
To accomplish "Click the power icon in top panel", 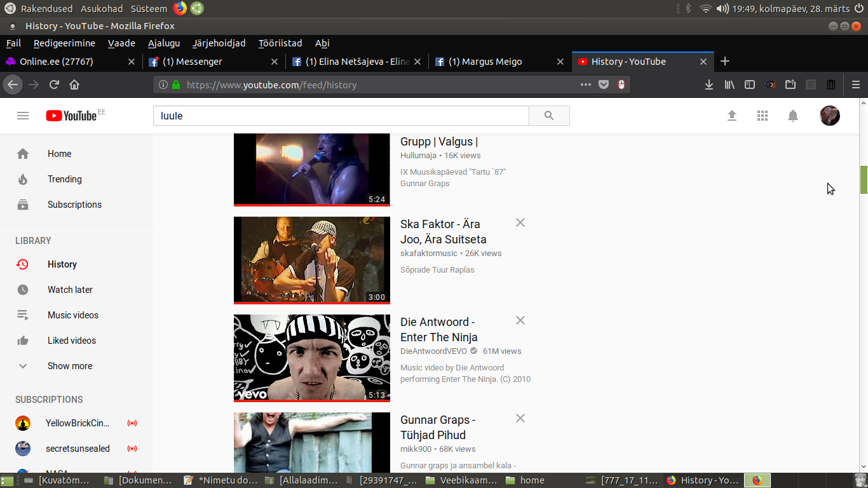I will (x=858, y=8).
